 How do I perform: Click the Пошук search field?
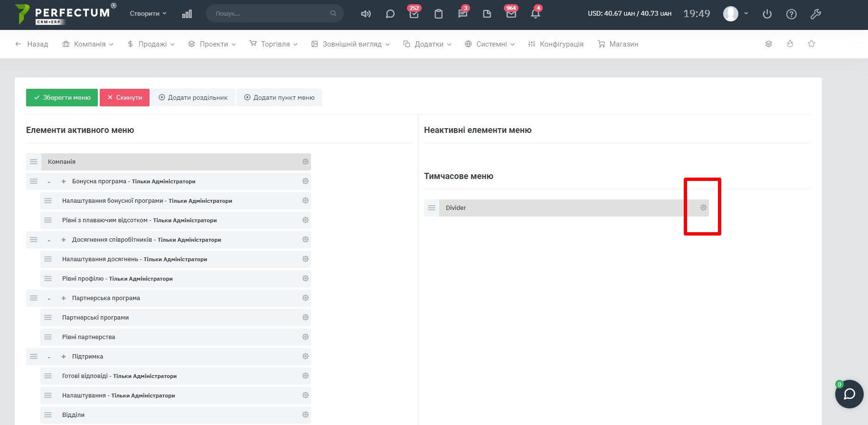coord(271,14)
